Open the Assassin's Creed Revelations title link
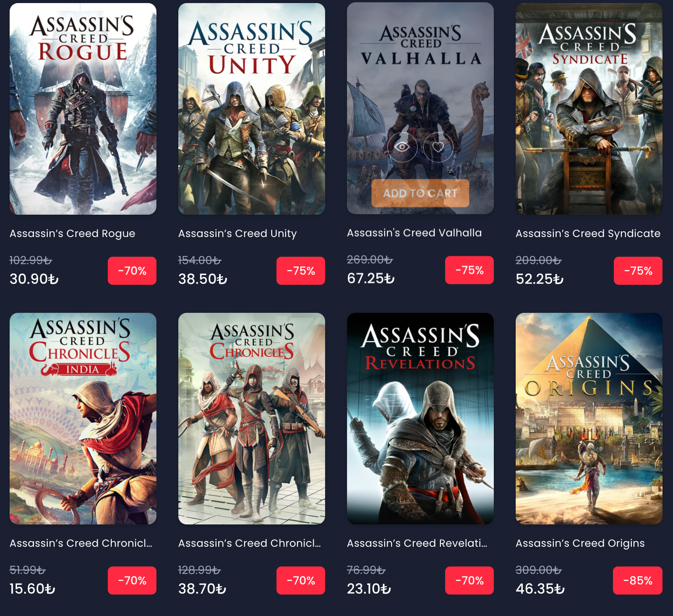This screenshot has height=616, width=673. click(417, 543)
